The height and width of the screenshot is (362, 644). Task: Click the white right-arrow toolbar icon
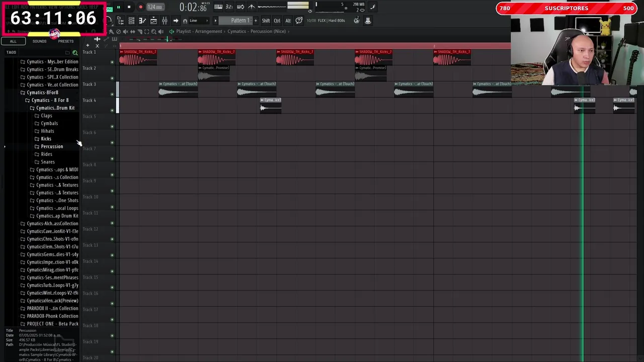[176, 21]
